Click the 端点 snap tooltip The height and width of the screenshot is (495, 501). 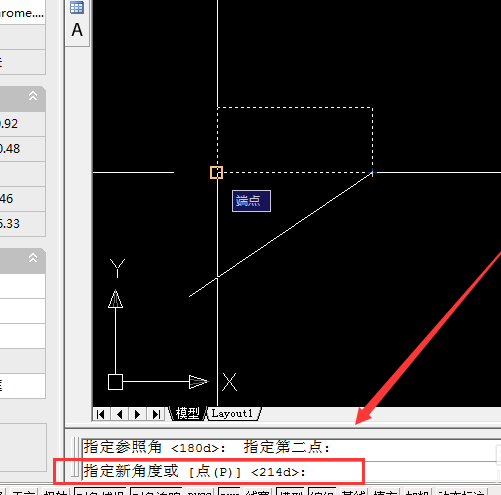click(251, 201)
